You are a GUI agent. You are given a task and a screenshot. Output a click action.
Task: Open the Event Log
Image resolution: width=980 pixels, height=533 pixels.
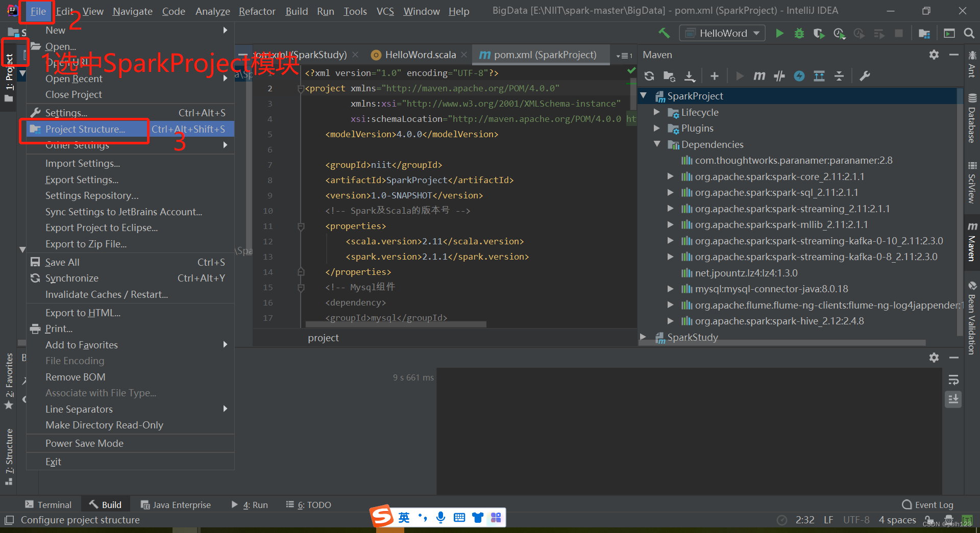click(928, 504)
